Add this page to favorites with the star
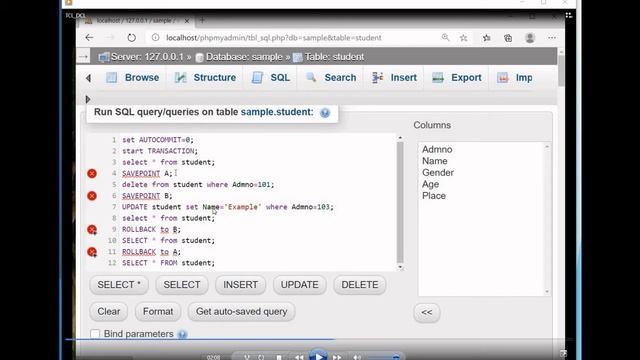 [x=463, y=38]
